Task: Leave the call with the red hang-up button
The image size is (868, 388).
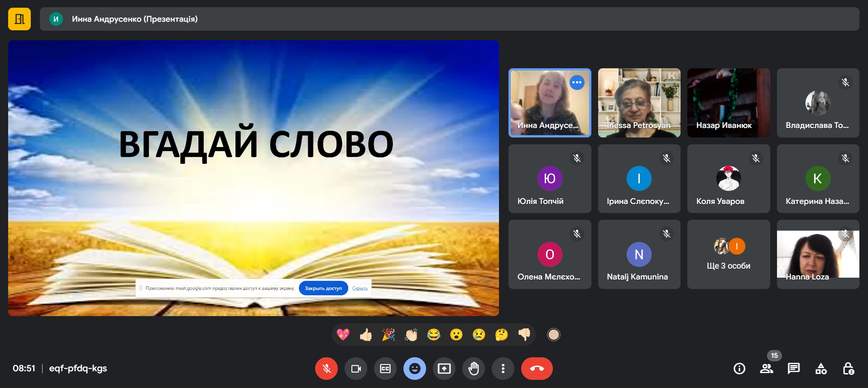Action: 537,369
